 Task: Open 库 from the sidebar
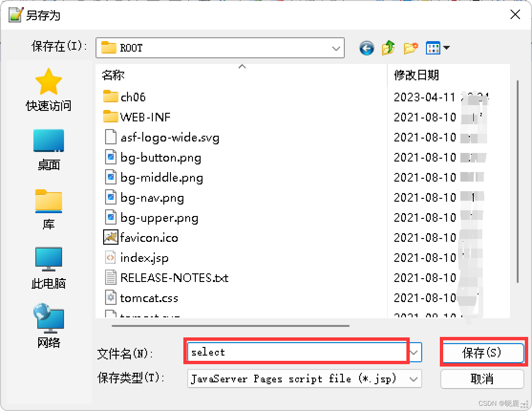48,208
